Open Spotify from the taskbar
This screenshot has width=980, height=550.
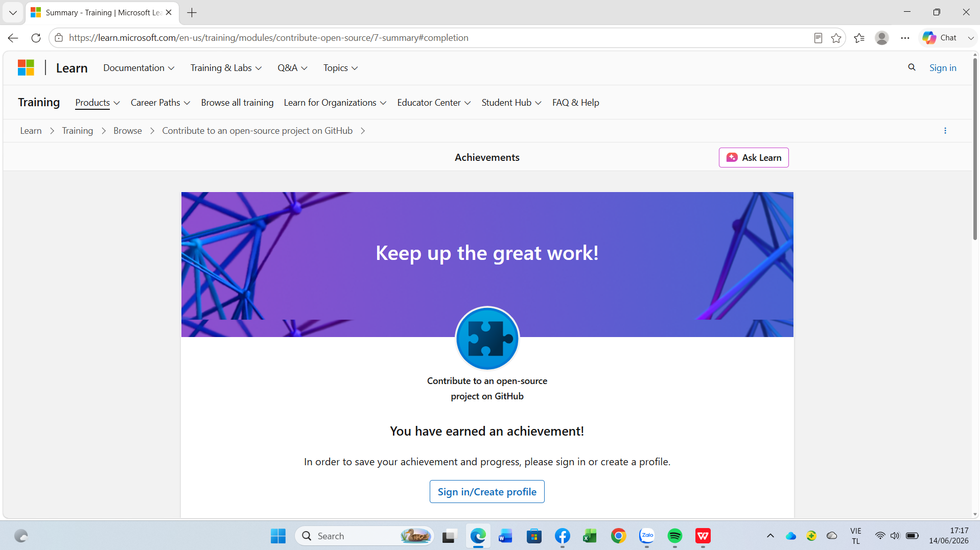click(x=675, y=536)
